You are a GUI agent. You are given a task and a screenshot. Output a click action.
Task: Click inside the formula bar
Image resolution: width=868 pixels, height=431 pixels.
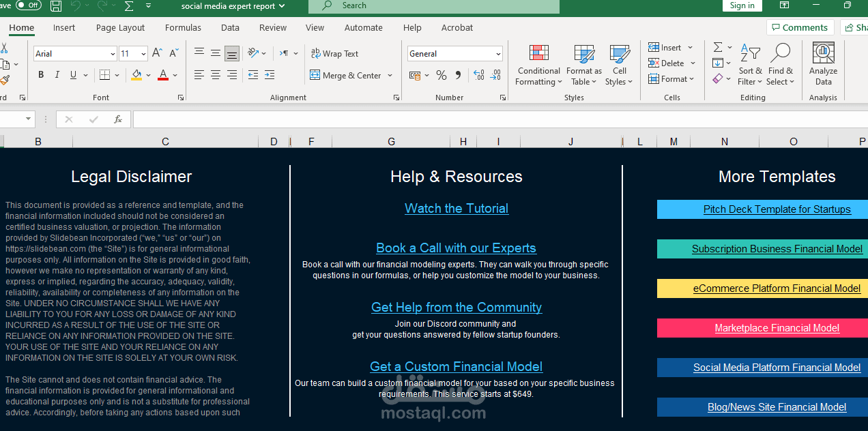point(500,119)
